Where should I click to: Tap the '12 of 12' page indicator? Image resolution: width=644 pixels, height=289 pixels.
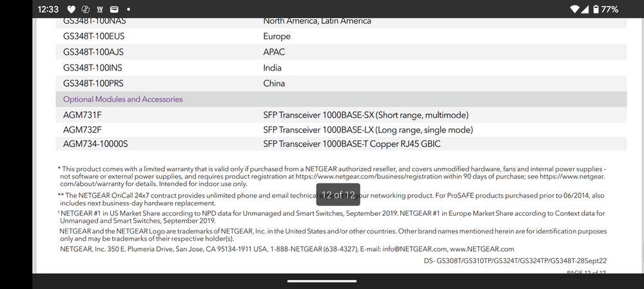pyautogui.click(x=338, y=195)
